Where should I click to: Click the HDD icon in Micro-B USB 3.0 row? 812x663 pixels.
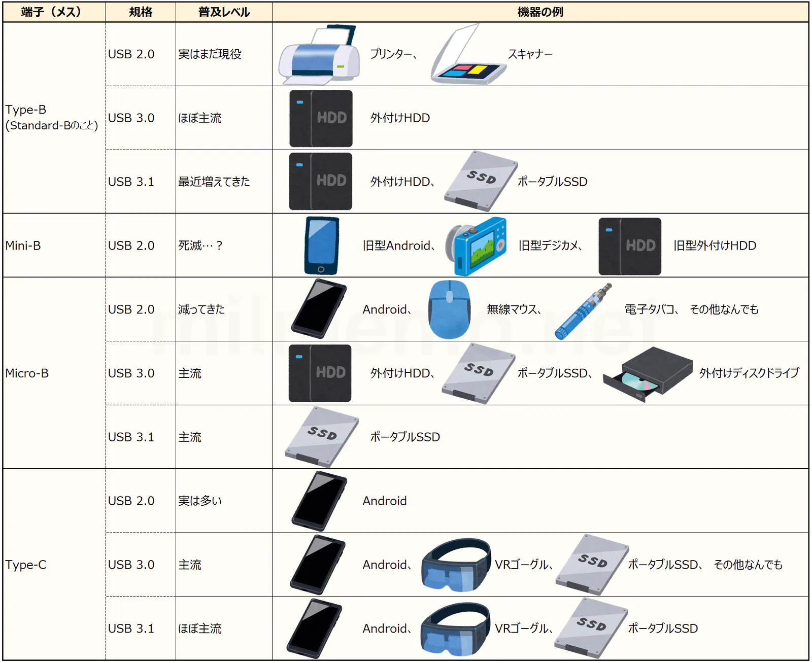320,373
